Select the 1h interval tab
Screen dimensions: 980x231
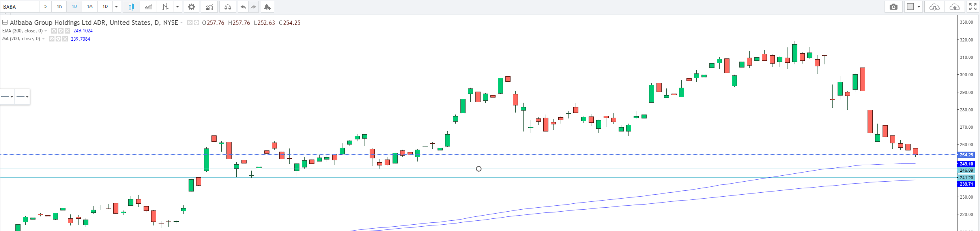59,7
